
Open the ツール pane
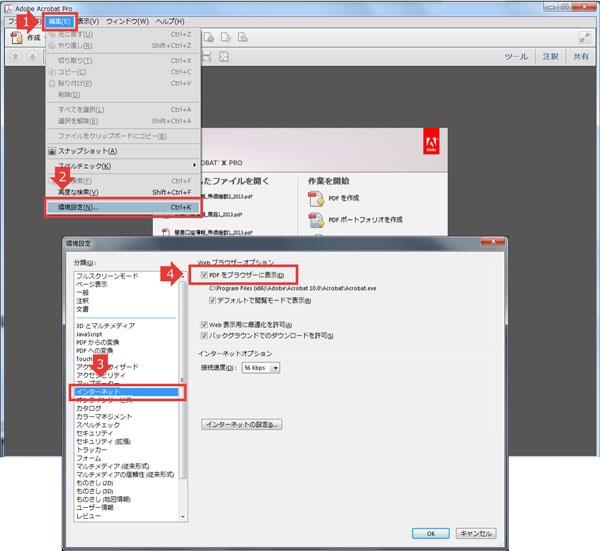[x=516, y=57]
